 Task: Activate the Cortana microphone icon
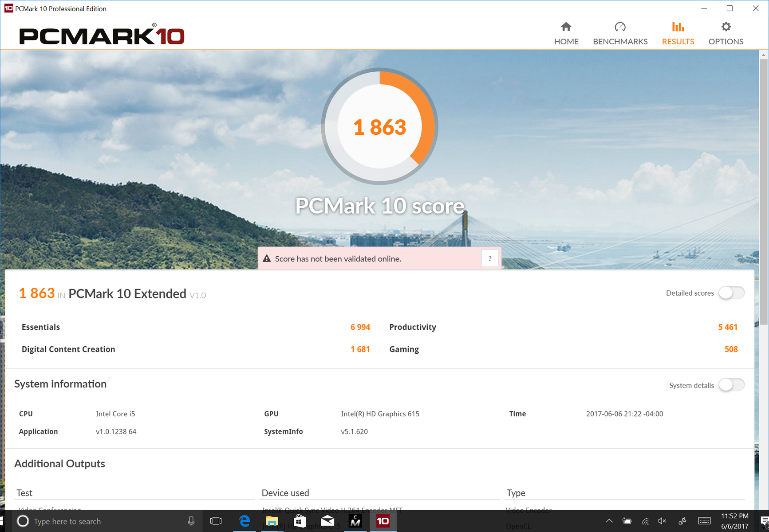(191, 521)
